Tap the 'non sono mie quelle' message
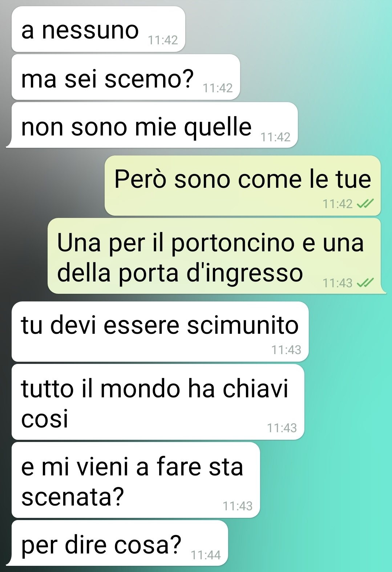 [154, 125]
